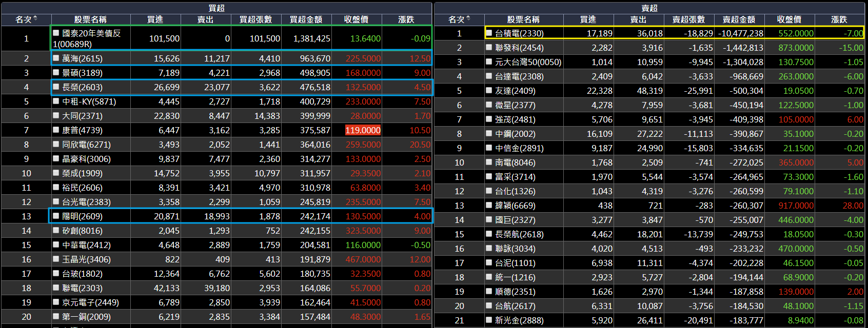The image size is (868, 328).
Task: Sort 賣超 table by 收盤價 header
Action: point(789,19)
